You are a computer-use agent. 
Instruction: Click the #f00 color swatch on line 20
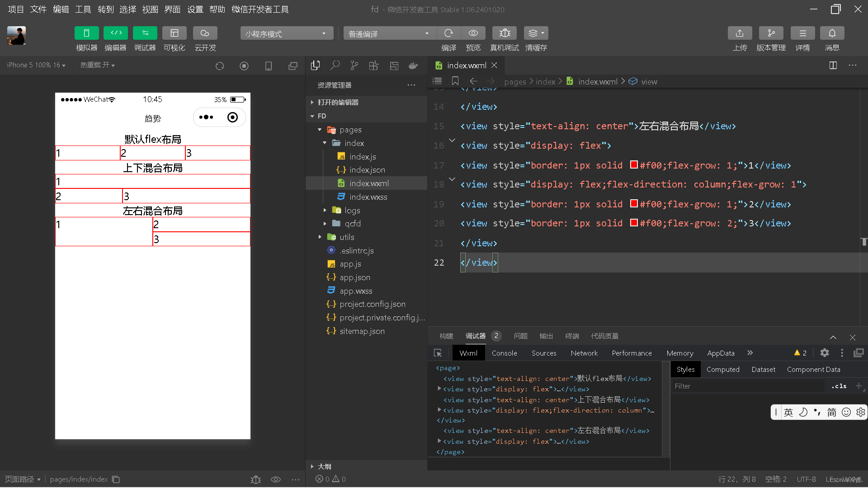[634, 223]
